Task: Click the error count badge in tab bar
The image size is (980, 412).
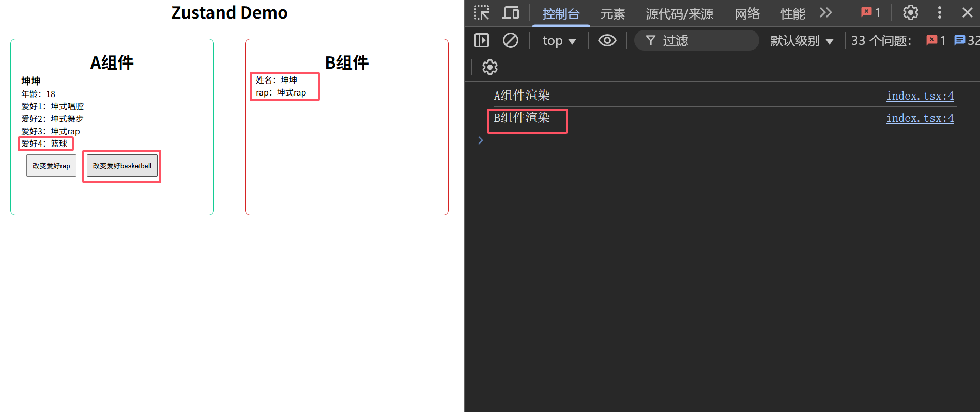Action: pos(871,12)
